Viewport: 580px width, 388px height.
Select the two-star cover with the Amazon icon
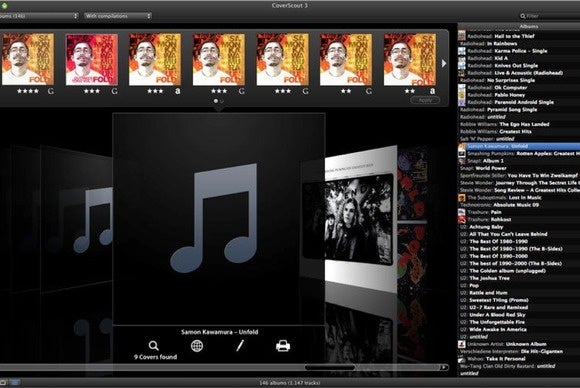point(410,60)
